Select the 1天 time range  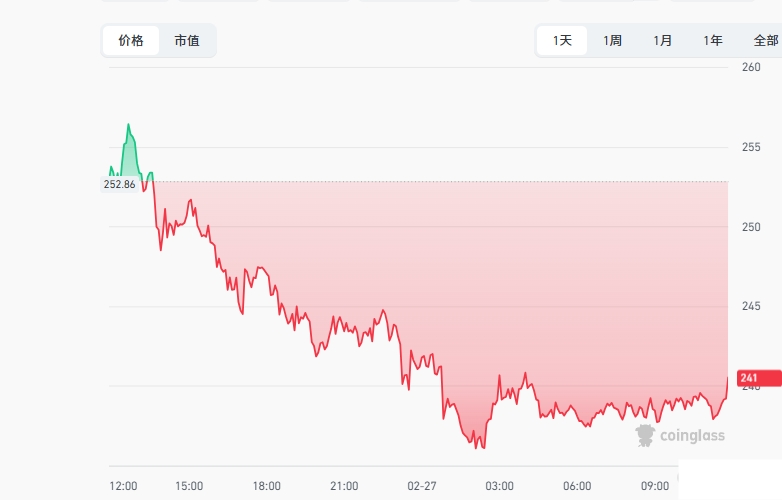[563, 41]
